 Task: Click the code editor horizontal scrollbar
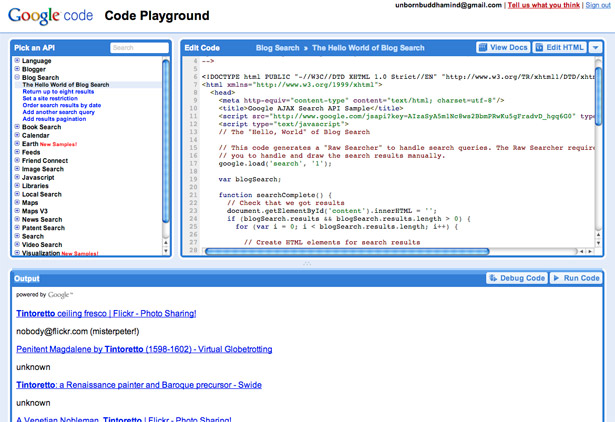347,251
